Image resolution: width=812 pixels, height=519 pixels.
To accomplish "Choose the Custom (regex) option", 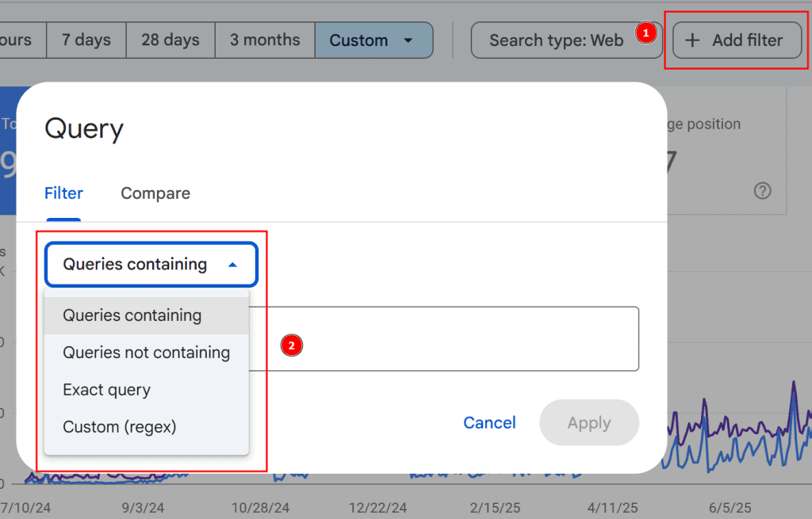I will 120,427.
